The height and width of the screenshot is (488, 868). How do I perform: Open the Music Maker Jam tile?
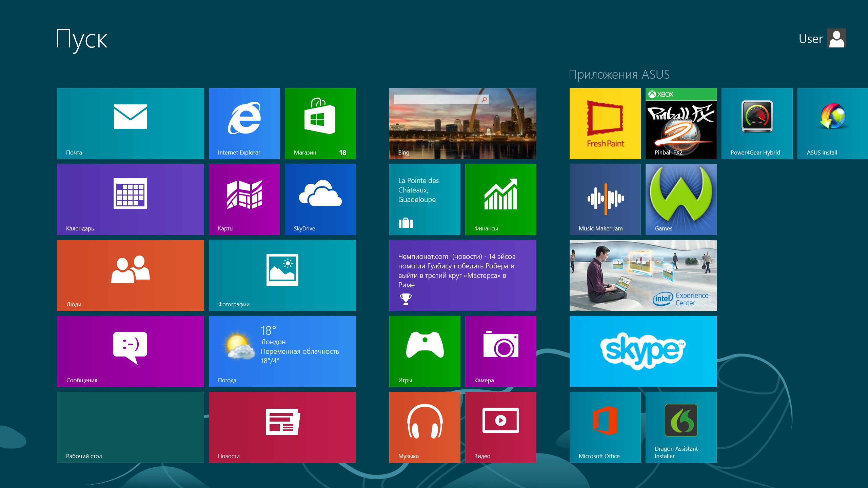tap(605, 199)
